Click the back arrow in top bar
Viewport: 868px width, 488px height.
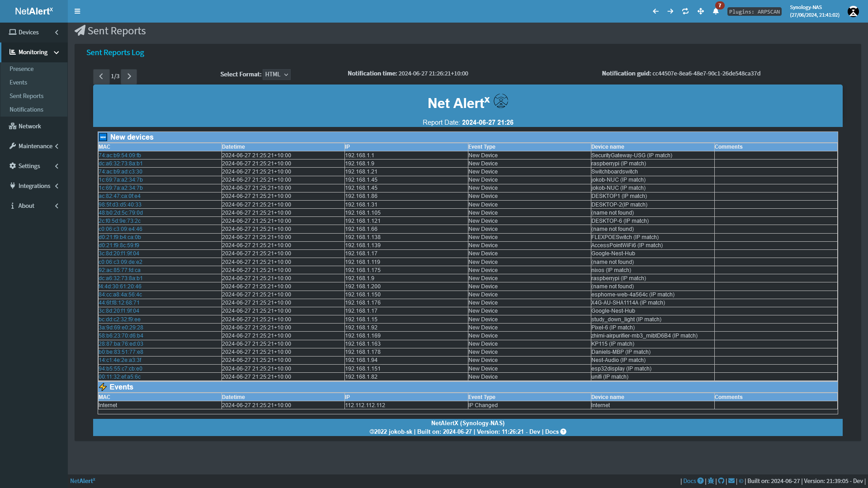(x=656, y=11)
